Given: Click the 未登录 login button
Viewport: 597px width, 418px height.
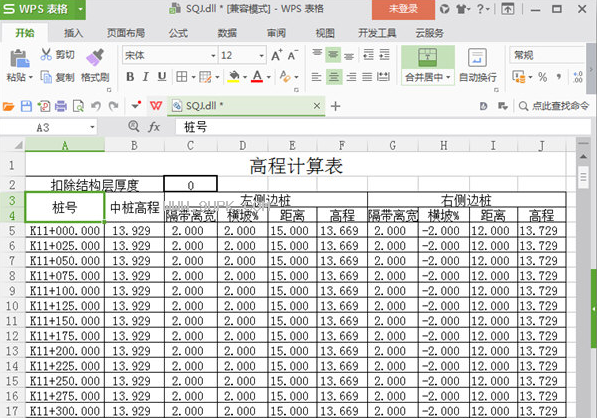Looking at the screenshot, I should click(x=403, y=9).
